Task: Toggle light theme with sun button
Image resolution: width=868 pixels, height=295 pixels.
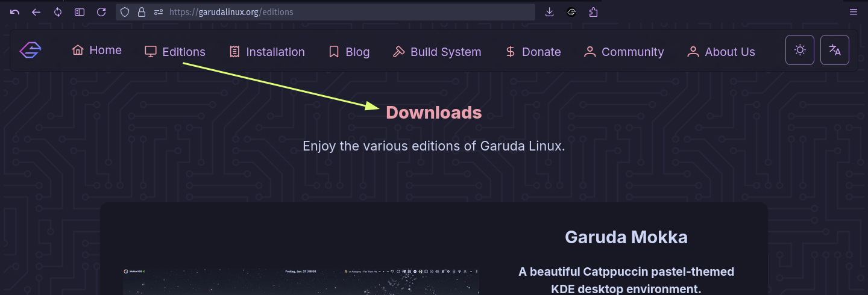Action: click(x=800, y=50)
